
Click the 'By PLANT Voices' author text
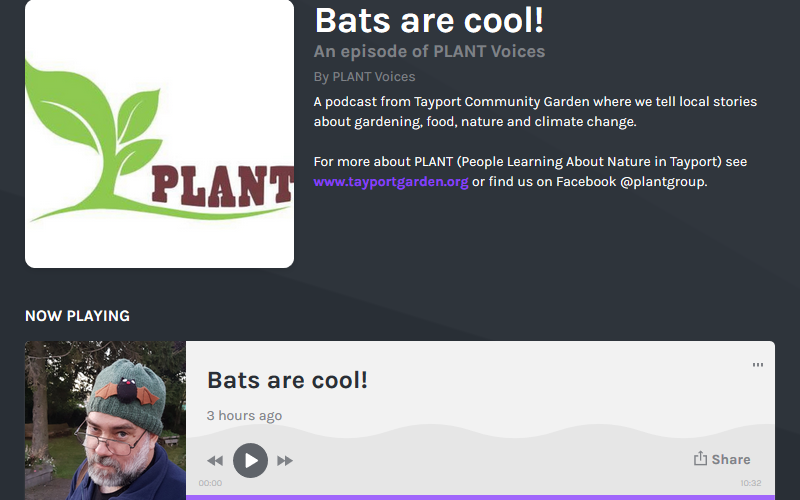pos(364,77)
